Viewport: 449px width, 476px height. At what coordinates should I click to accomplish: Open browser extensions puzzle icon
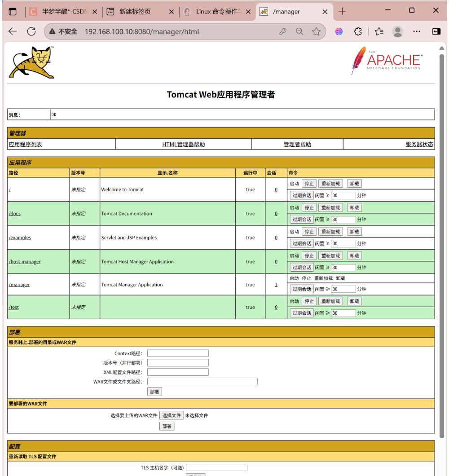pyautogui.click(x=358, y=31)
